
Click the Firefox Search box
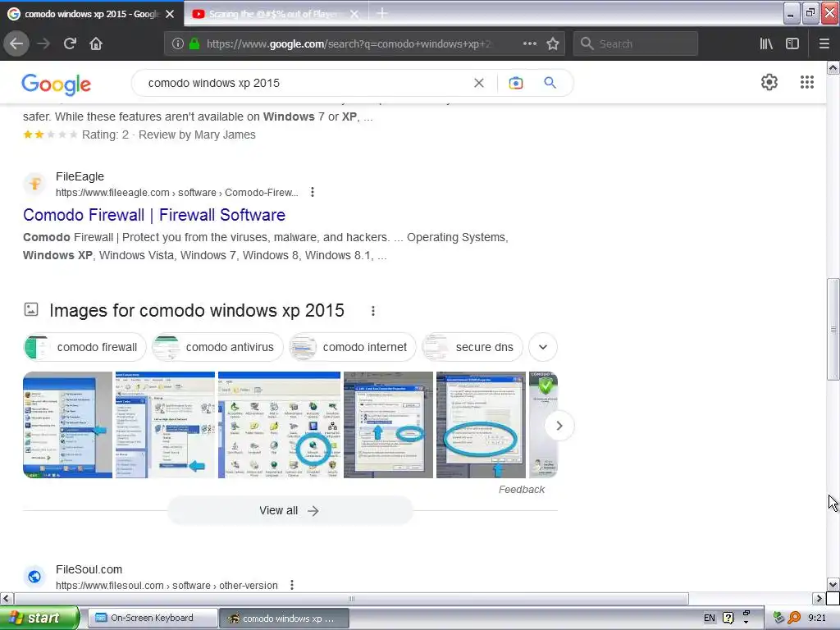636,44
